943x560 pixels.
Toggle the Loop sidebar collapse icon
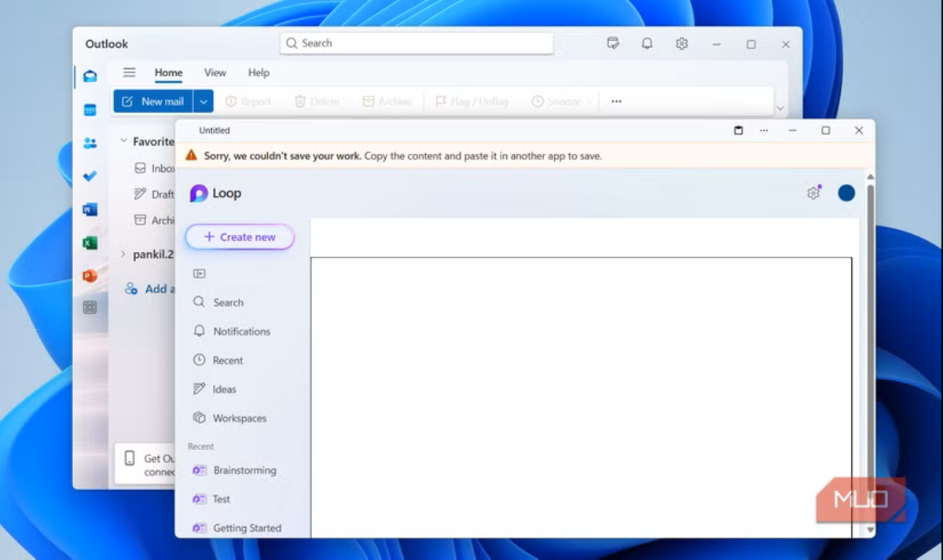click(x=200, y=273)
